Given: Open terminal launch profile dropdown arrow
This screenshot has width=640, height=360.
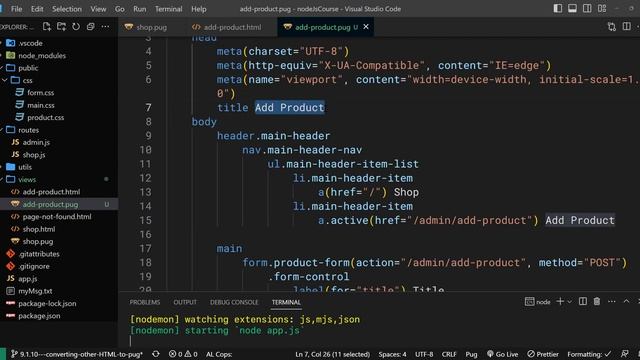Looking at the screenshot, I should click(x=569, y=302).
